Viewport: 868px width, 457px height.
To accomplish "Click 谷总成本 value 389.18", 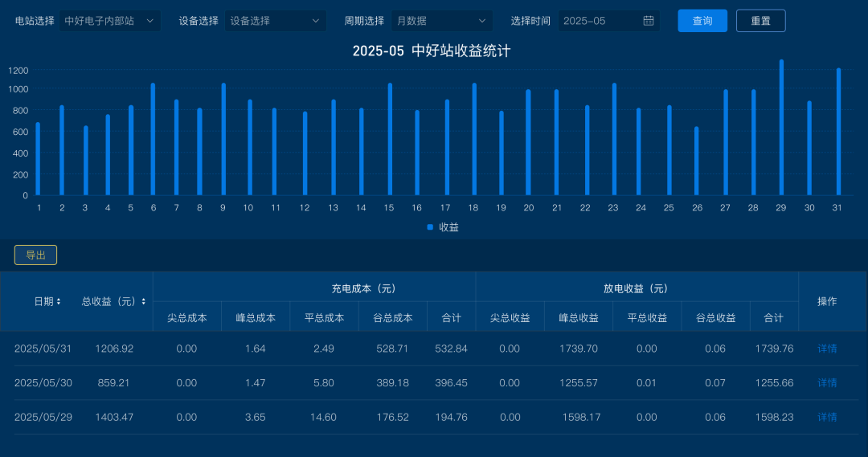I will [x=392, y=383].
